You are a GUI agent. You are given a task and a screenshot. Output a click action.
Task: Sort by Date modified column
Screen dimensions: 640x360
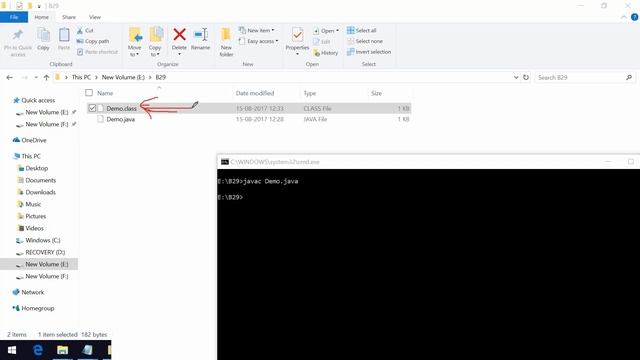[x=255, y=93]
